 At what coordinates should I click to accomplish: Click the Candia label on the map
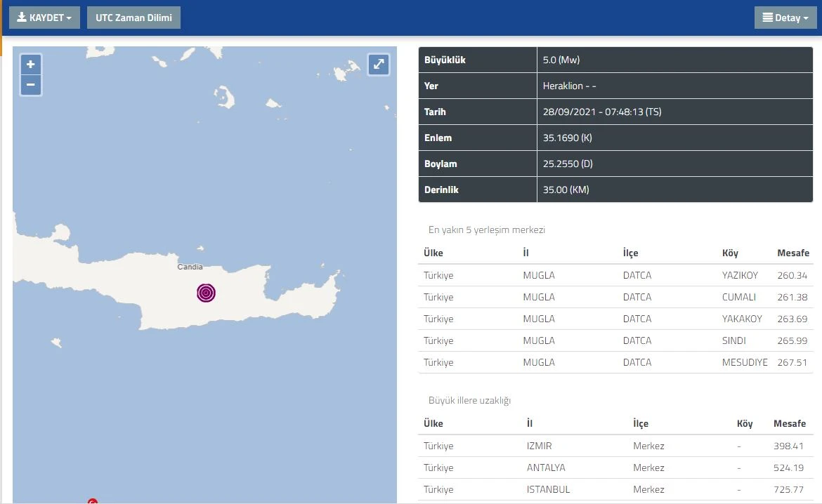(190, 267)
